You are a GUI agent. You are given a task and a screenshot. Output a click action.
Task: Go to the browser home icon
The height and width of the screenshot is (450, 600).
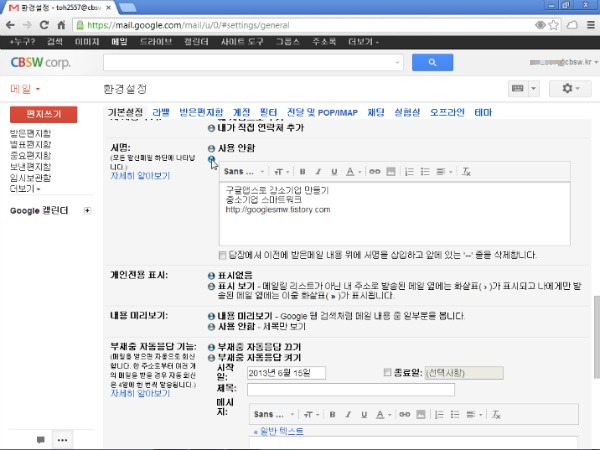click(x=61, y=25)
